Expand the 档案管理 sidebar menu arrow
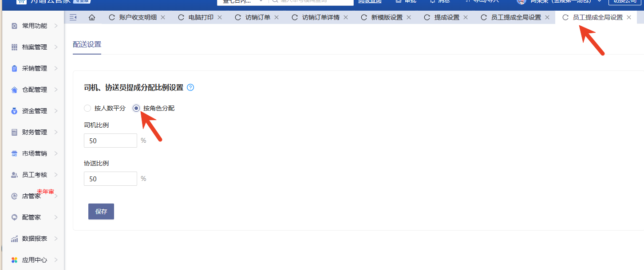Image resolution: width=644 pixels, height=270 pixels. point(56,47)
